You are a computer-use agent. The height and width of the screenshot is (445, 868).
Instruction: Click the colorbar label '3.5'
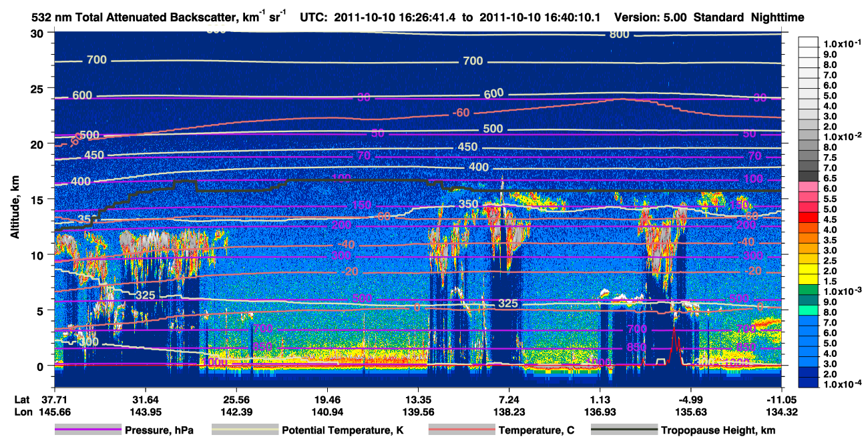[830, 240]
